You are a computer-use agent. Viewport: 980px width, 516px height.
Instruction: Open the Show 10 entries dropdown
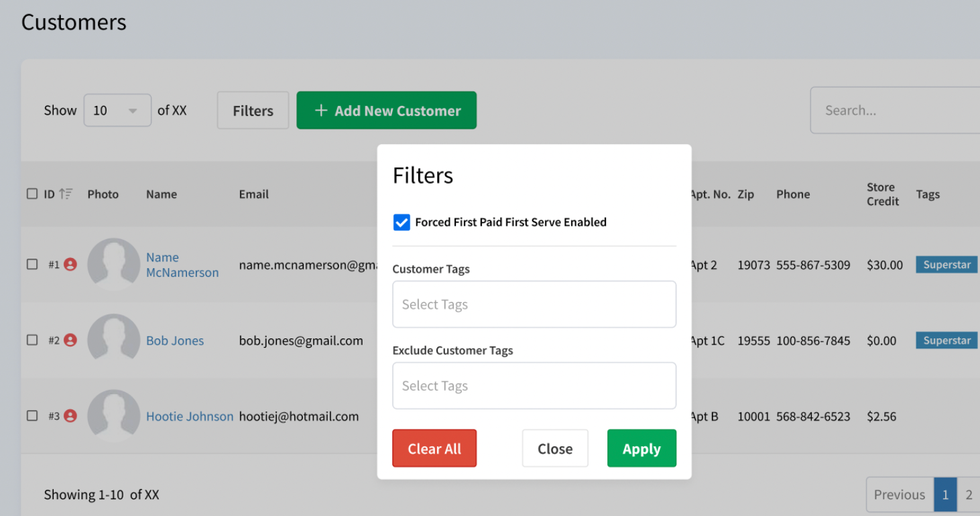click(117, 111)
